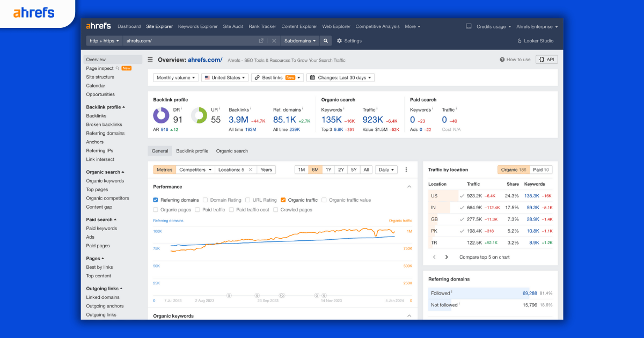This screenshot has height=338, width=644.
Task: Switch to the Backlink profile tab
Action: [192, 151]
